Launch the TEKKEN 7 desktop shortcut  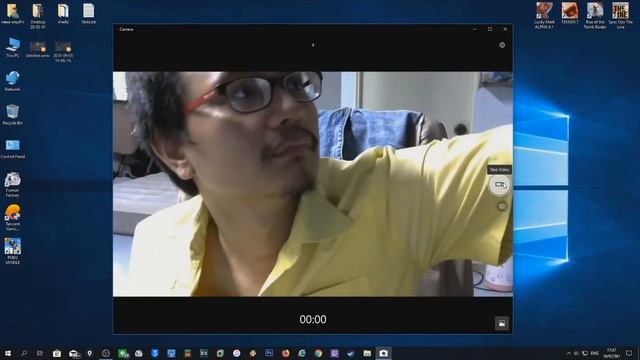pyautogui.click(x=570, y=13)
